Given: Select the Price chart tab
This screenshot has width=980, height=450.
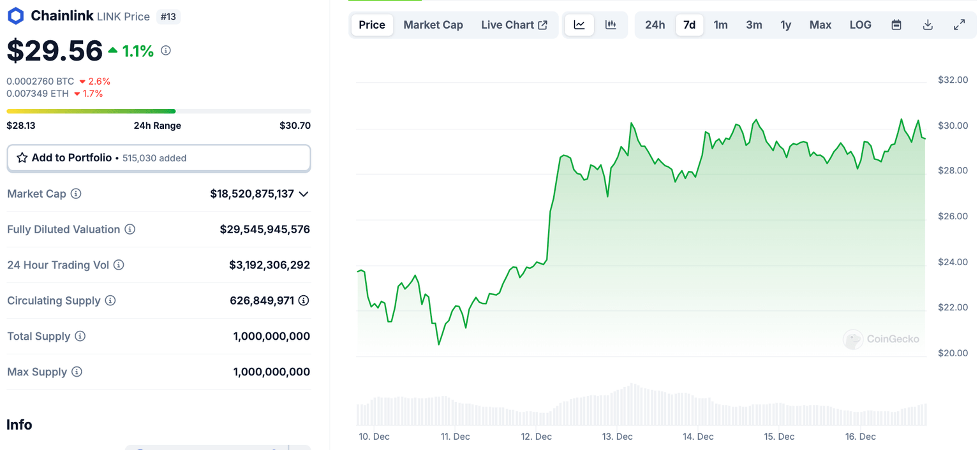Looking at the screenshot, I should pyautogui.click(x=372, y=25).
